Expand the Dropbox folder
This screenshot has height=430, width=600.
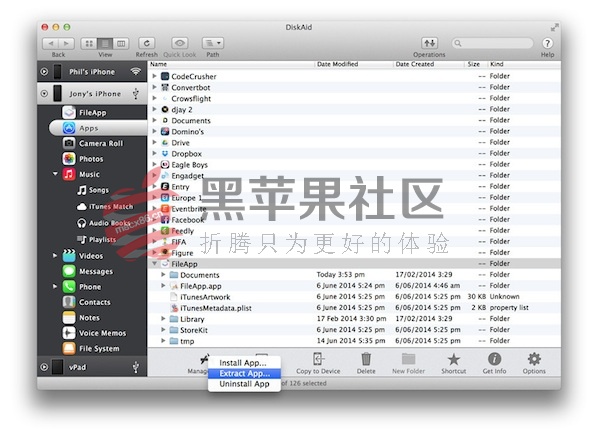coord(154,153)
